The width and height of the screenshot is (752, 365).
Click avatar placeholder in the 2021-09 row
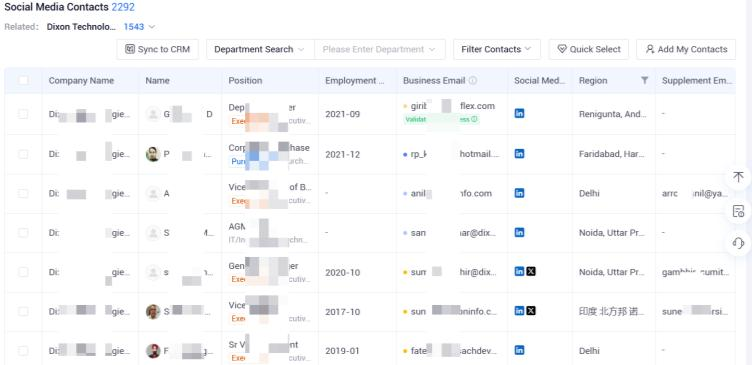[153, 114]
